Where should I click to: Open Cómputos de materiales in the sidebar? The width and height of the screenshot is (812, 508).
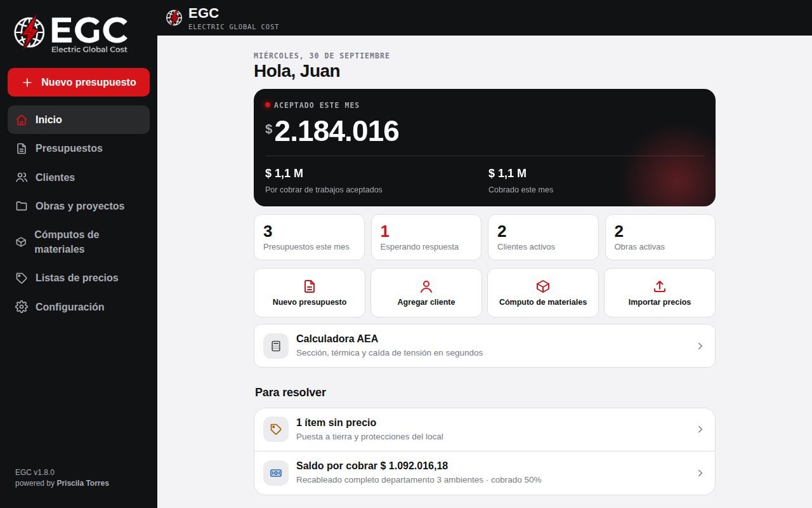[79, 242]
